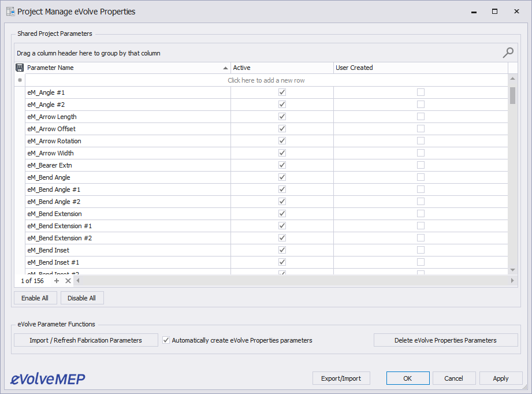The image size is (532, 394).
Task: Select the eM_Arrow Rotation row name
Action: coord(54,141)
